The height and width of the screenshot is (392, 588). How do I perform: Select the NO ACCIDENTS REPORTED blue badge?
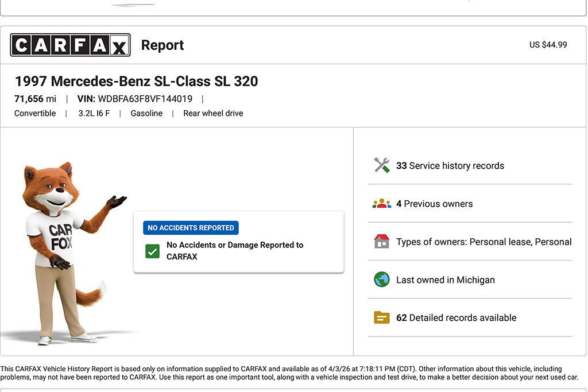(x=191, y=228)
